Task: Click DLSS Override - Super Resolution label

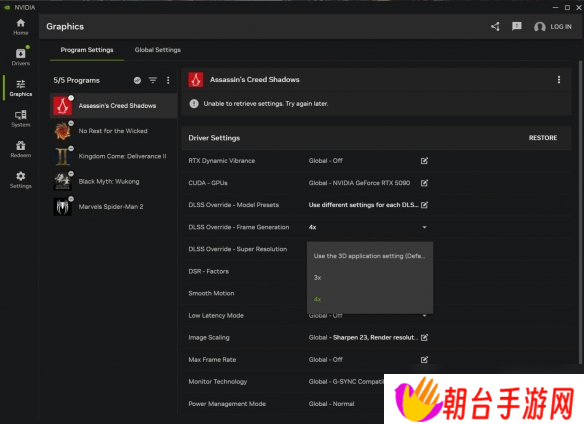Action: tap(238, 249)
